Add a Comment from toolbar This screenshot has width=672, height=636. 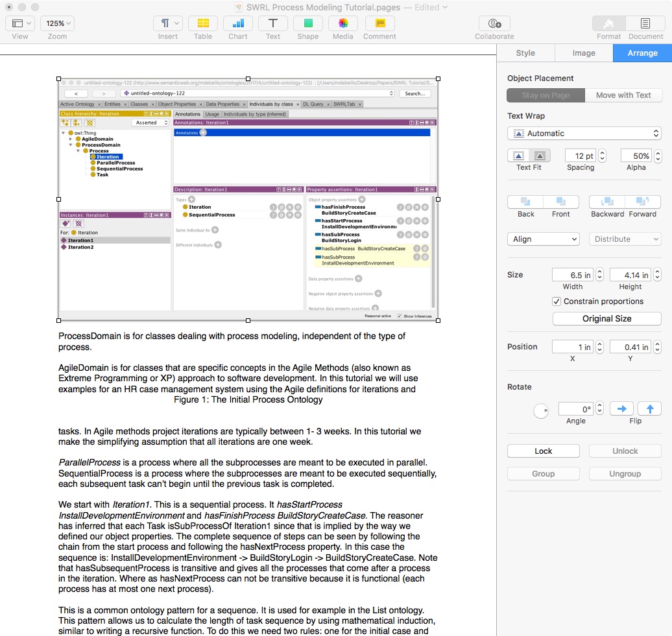point(379,23)
